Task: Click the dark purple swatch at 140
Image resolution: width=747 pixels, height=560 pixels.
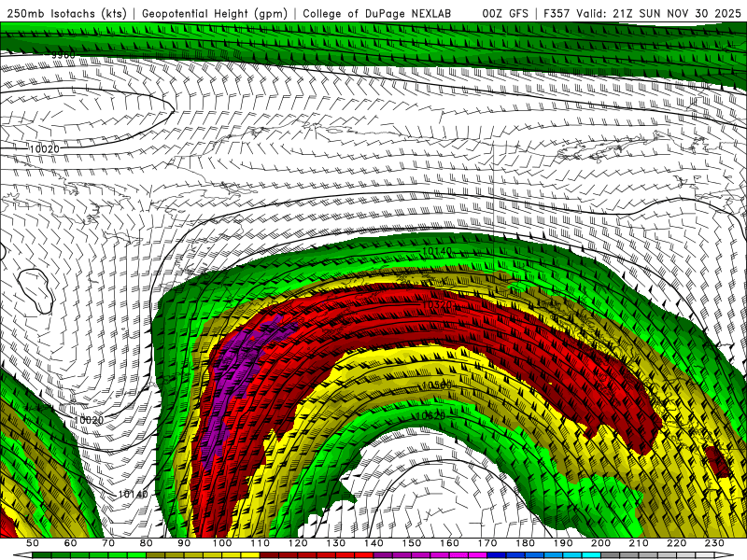Action: coord(383,555)
